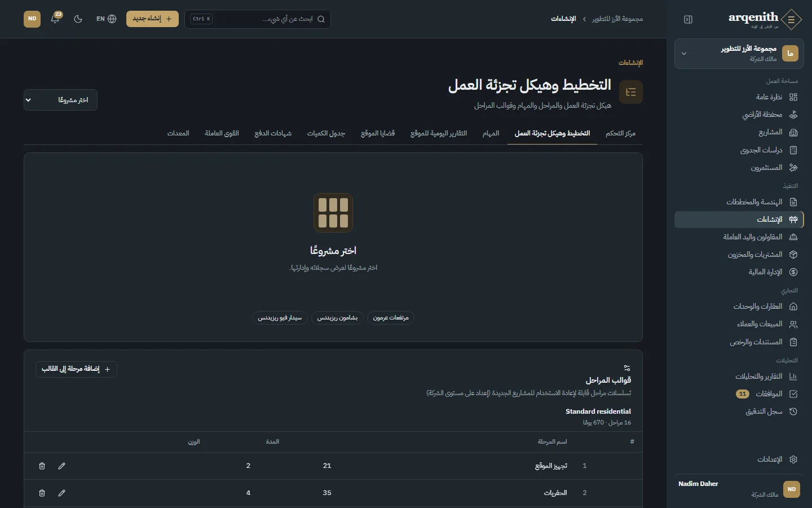Switch to شهادات الدفع tab
The width and height of the screenshot is (812, 508).
click(273, 133)
